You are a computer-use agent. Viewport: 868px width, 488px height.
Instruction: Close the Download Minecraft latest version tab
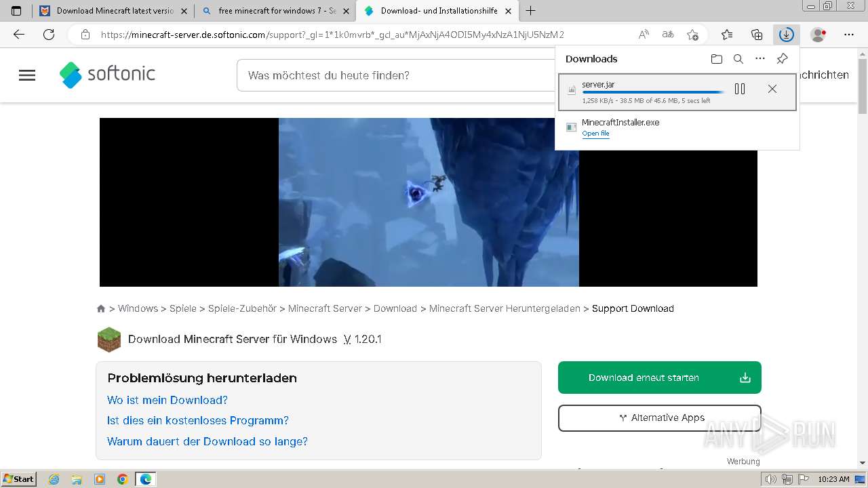(184, 11)
